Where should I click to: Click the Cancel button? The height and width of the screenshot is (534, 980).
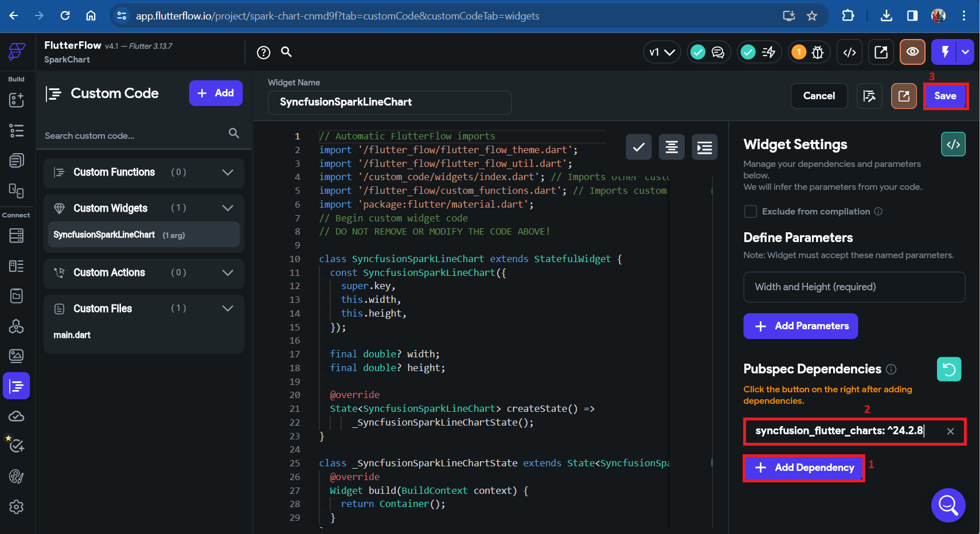819,96
